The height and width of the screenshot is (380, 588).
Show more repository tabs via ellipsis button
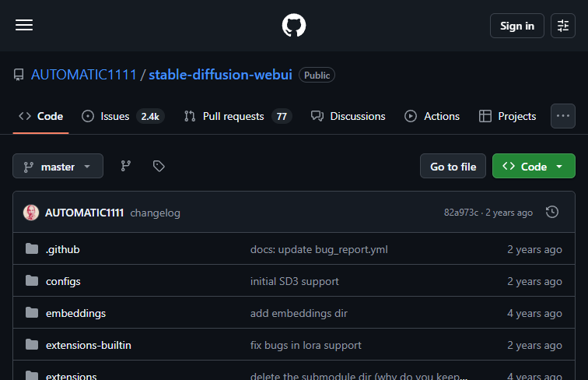563,116
